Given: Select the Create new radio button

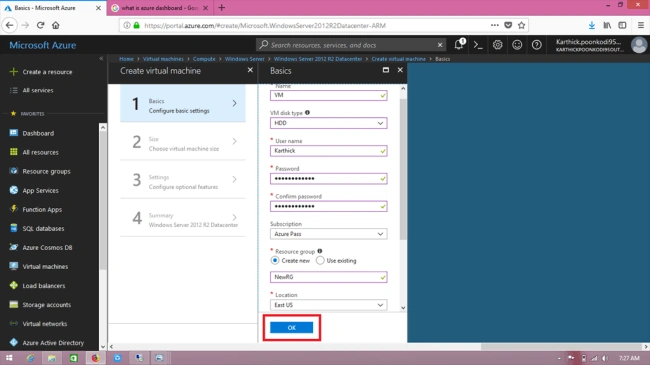Looking at the screenshot, I should coord(275,260).
